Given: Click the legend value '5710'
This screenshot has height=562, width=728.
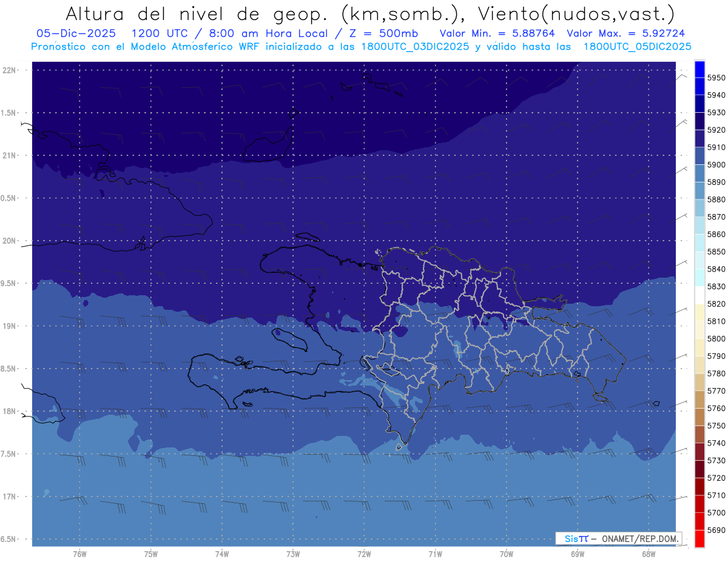Looking at the screenshot, I should pyautogui.click(x=716, y=495).
